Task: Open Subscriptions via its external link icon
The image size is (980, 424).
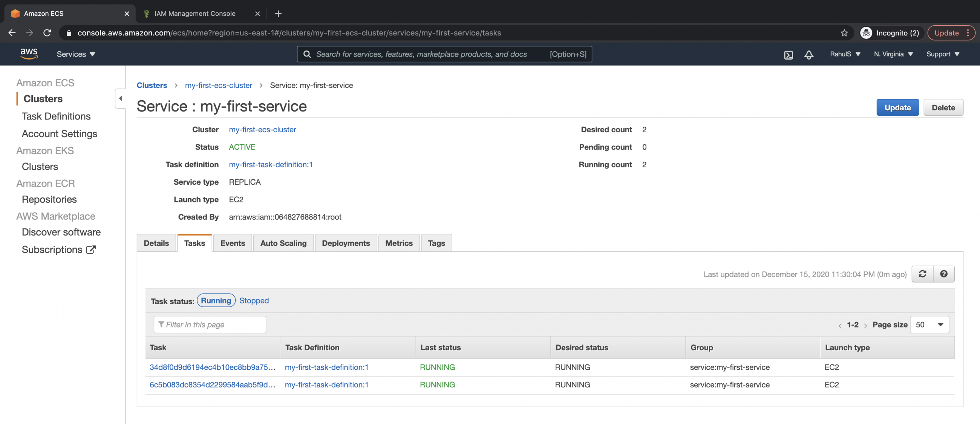Action: point(90,250)
